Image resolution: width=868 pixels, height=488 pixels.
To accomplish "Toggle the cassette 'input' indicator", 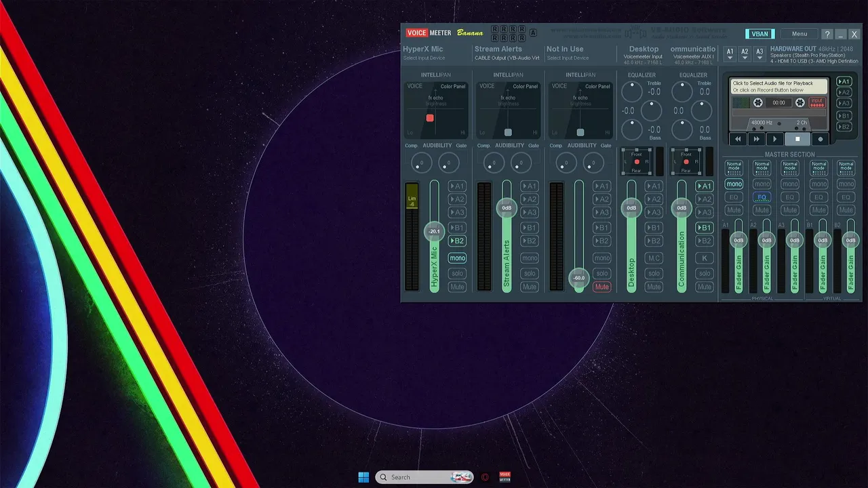I will 816,102.
